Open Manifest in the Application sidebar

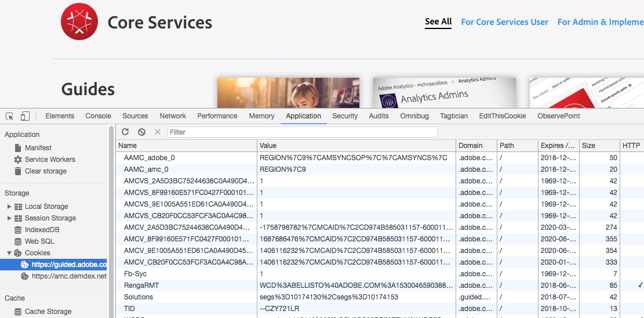[38, 148]
